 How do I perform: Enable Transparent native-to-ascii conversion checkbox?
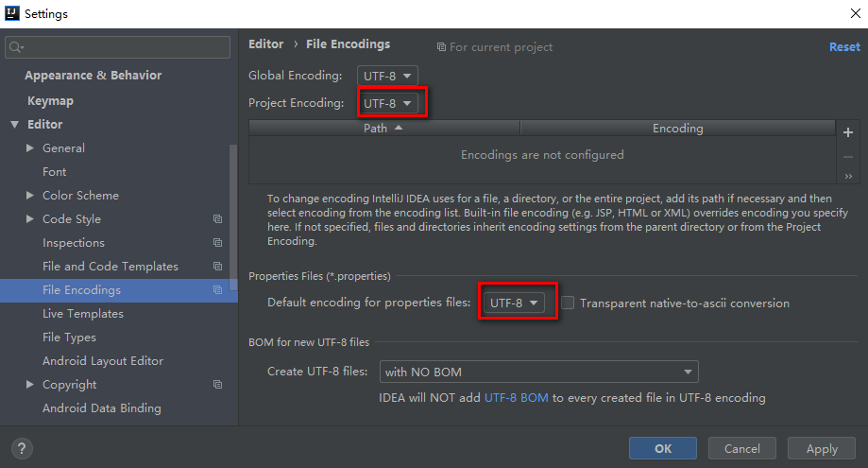pos(568,303)
